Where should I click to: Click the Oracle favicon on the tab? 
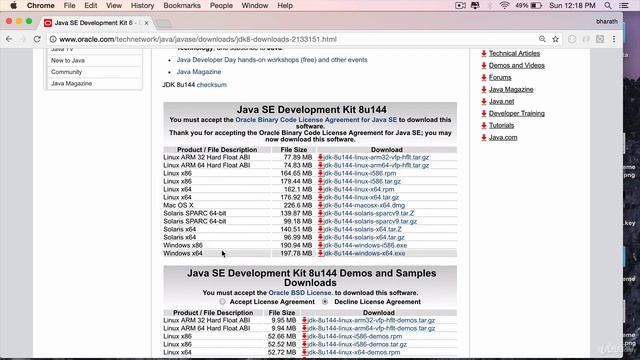(x=48, y=23)
